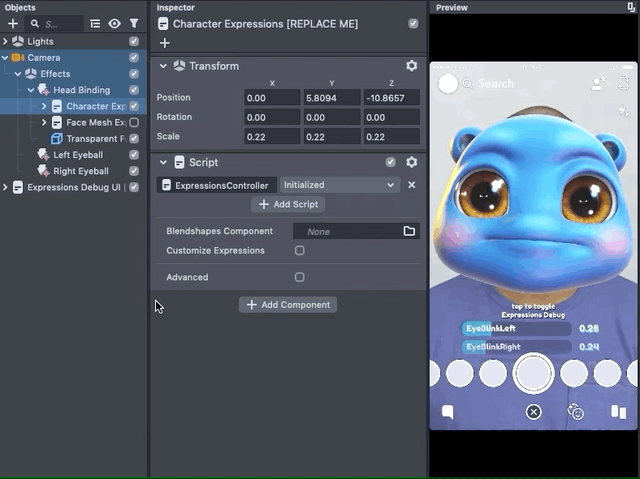
Task: Click the chat icon at preview bottom left
Action: pyautogui.click(x=447, y=412)
